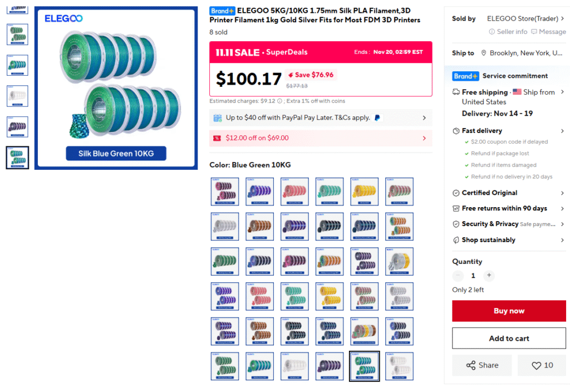570x392 pixels.
Task: Decrease quantity with minus button
Action: coord(458,275)
